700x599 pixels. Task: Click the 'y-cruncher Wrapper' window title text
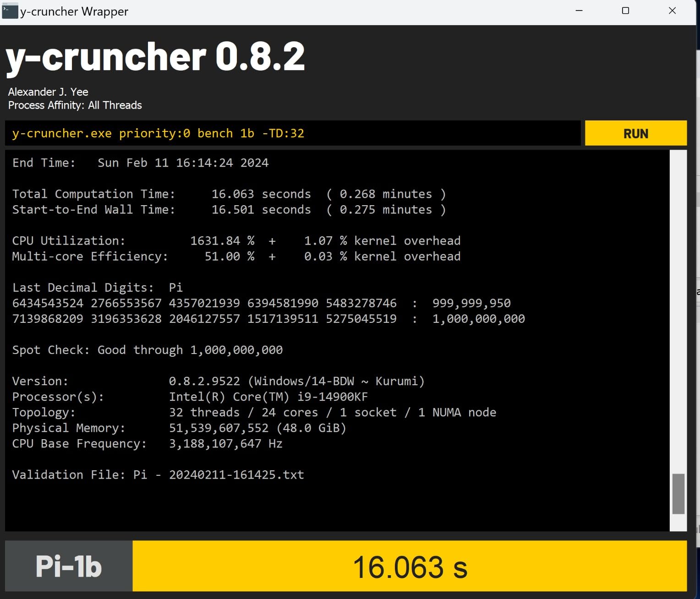pos(74,11)
